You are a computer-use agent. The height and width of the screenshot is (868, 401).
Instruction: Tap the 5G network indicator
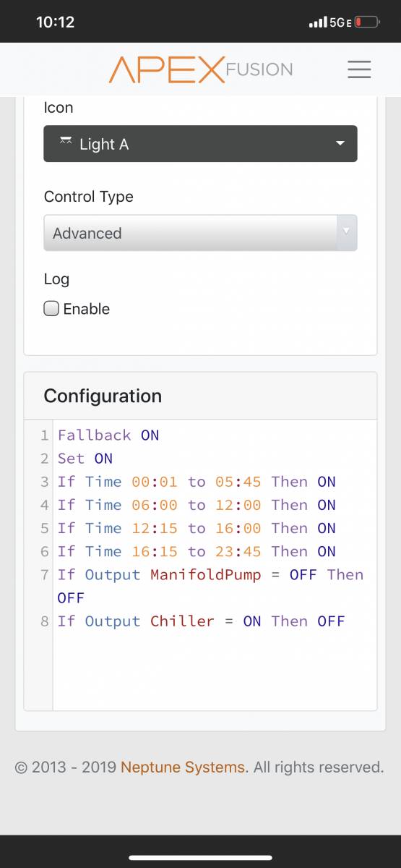coord(340,22)
